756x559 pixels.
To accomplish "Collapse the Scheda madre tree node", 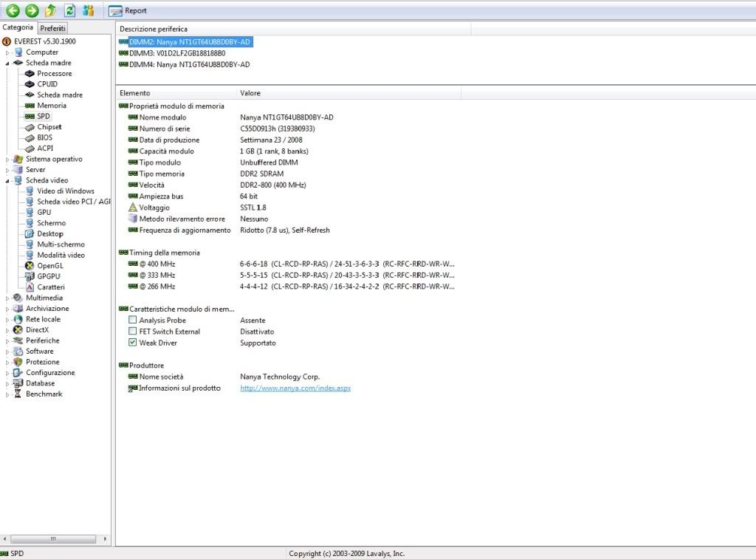I will [7, 64].
